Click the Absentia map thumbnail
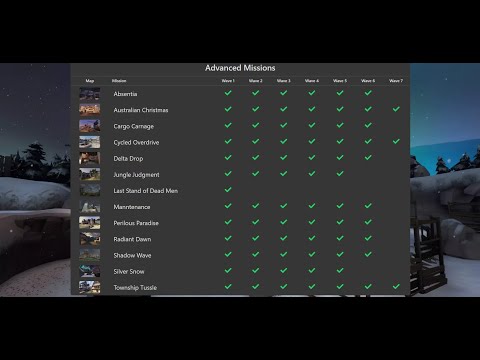The height and width of the screenshot is (360, 480). coord(90,94)
